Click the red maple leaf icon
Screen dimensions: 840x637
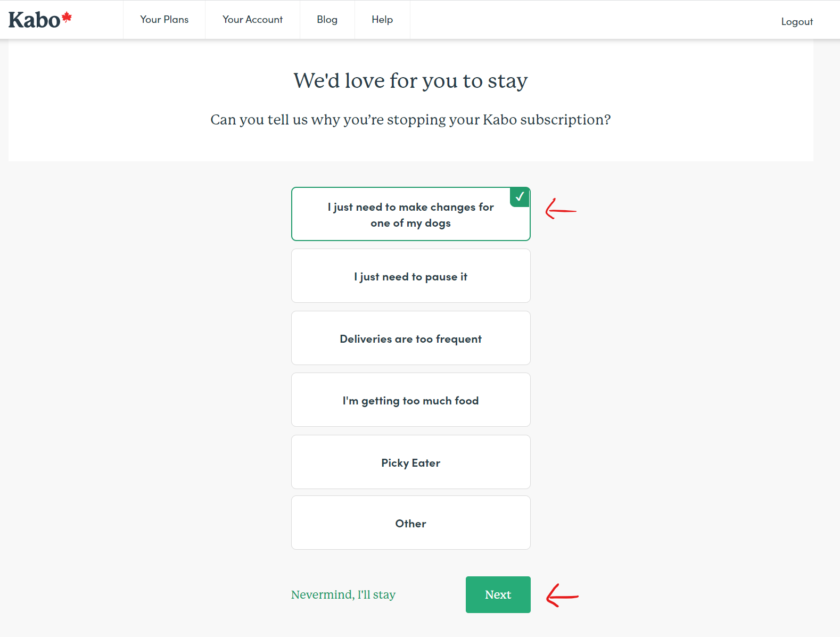pyautogui.click(x=67, y=17)
